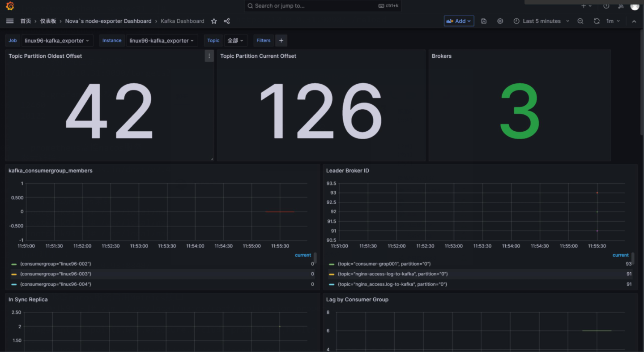Click the Search or jump to field
The width and height of the screenshot is (644, 352).
[323, 6]
